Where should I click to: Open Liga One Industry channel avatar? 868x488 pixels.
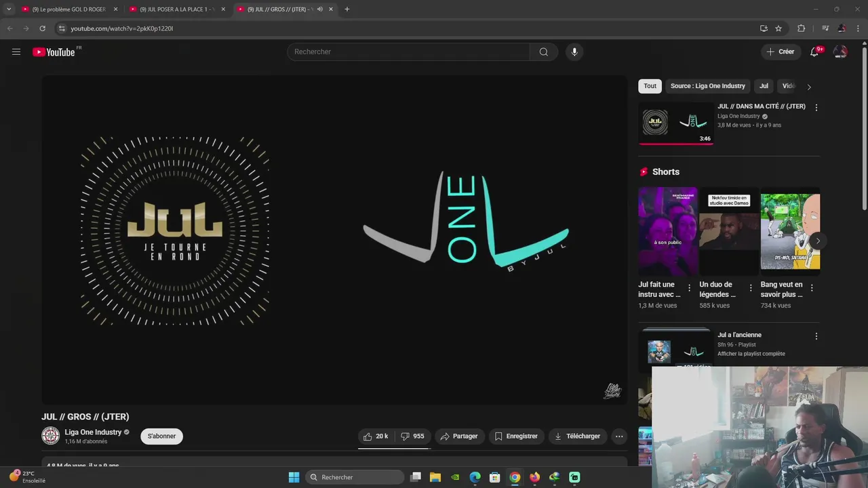click(x=50, y=436)
